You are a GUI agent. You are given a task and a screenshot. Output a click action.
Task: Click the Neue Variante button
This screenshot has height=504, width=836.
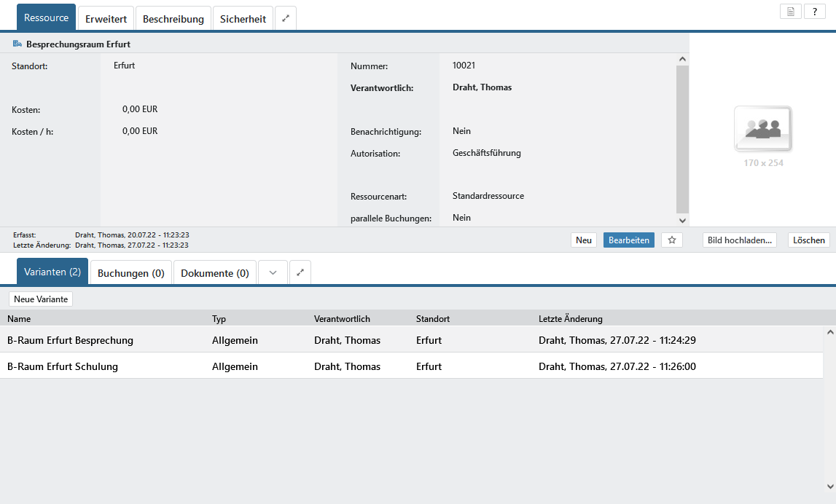click(x=41, y=299)
